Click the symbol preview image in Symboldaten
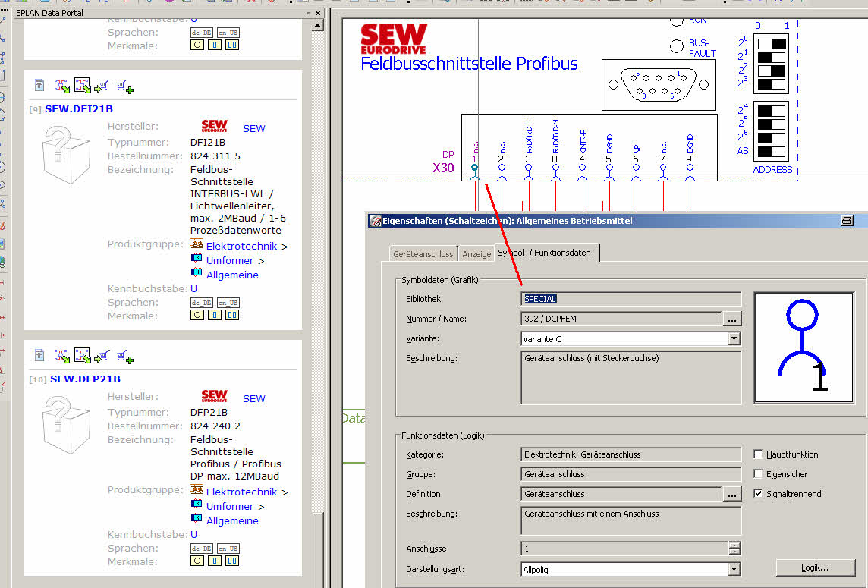868x588 pixels. pyautogui.click(x=804, y=347)
